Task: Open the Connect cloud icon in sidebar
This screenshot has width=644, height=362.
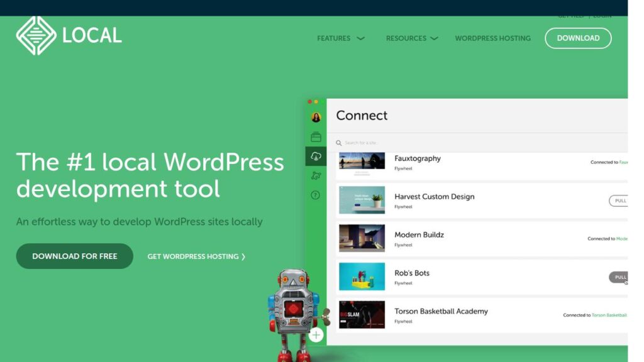Action: point(316,156)
